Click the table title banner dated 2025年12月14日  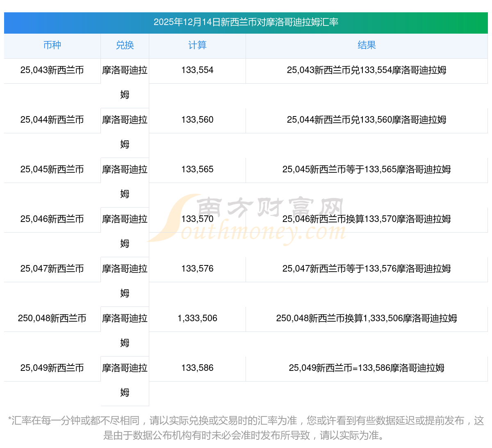246,22
